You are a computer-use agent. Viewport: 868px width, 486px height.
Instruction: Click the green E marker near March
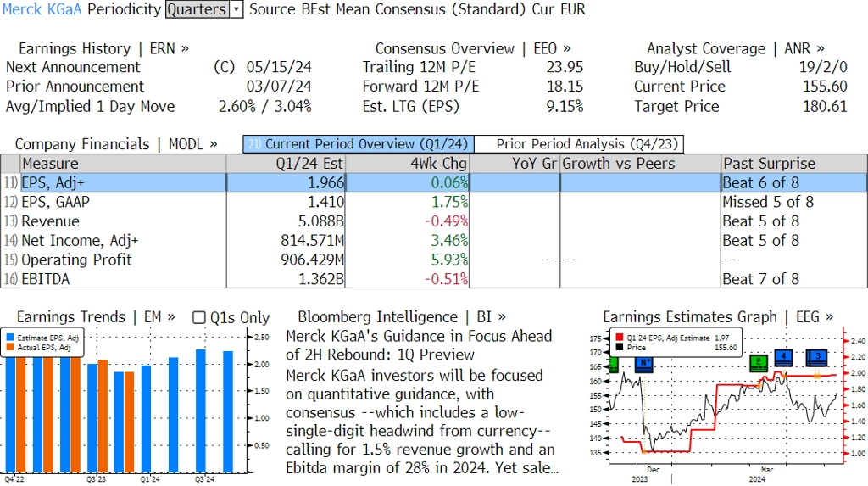(759, 363)
